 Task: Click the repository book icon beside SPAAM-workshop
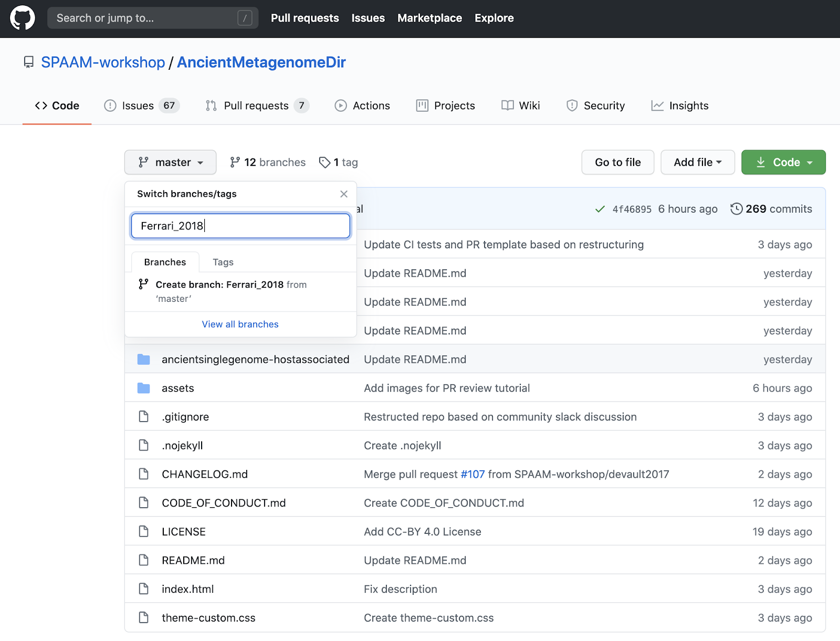tap(29, 62)
